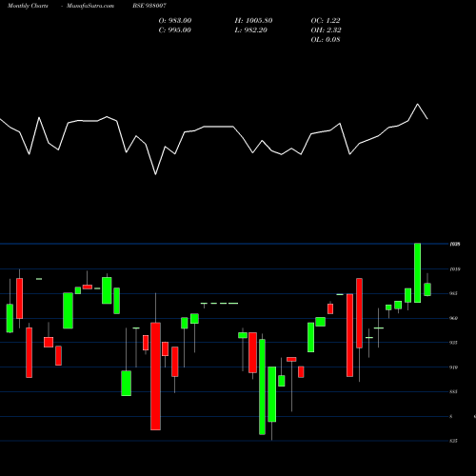
Task: Click the close price value "C: 995.00"
Action: pyautogui.click(x=175, y=30)
